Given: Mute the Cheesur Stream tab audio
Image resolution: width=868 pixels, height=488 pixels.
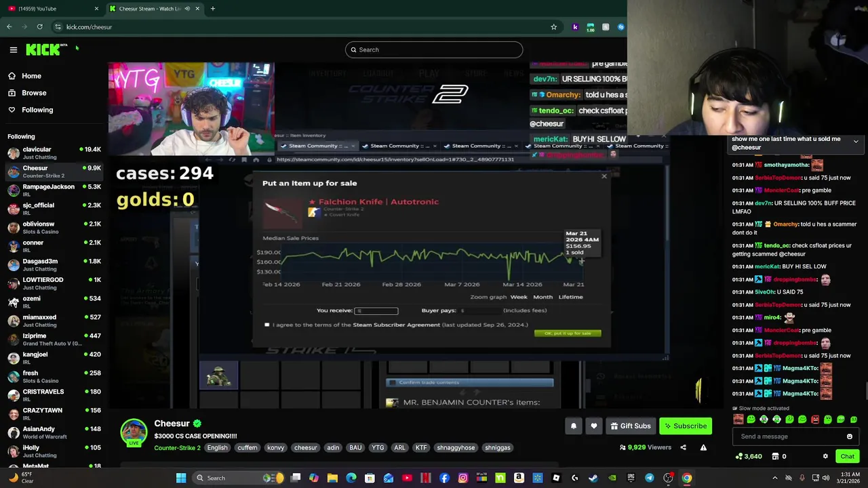Looking at the screenshot, I should [187, 8].
